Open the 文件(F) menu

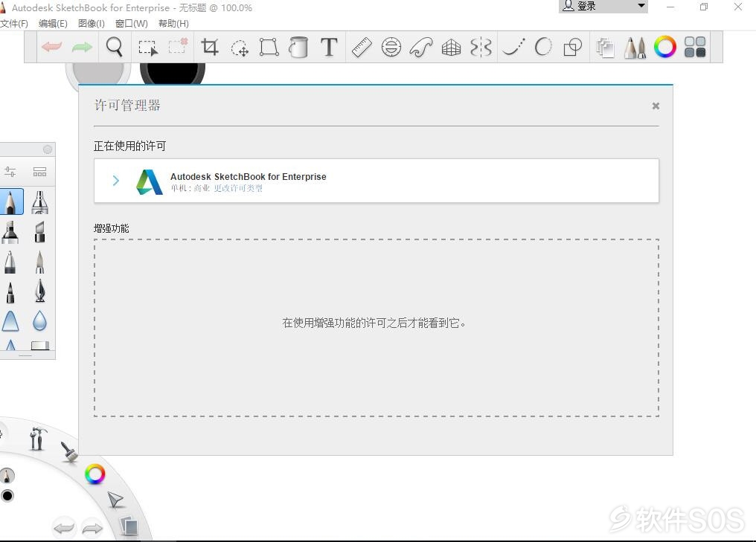(x=14, y=24)
